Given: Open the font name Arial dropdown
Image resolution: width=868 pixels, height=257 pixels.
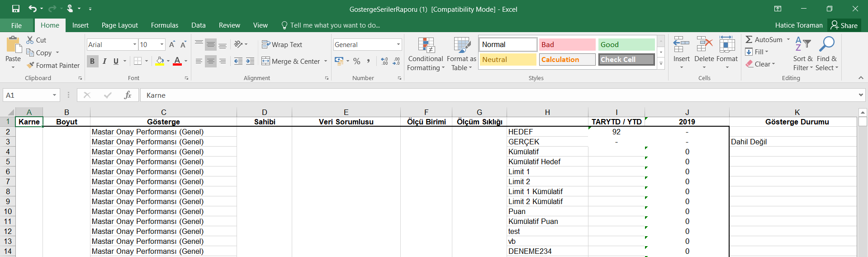Looking at the screenshot, I should (x=135, y=44).
